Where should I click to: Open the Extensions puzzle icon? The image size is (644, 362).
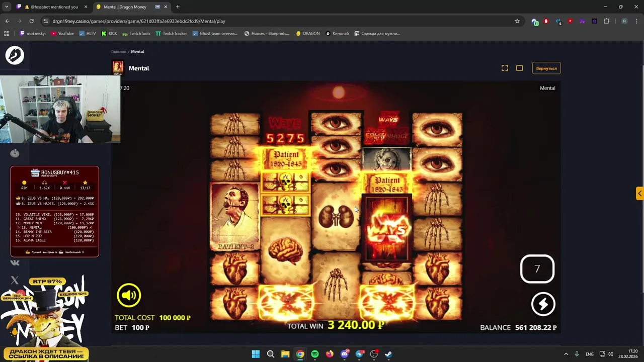pyautogui.click(x=606, y=21)
